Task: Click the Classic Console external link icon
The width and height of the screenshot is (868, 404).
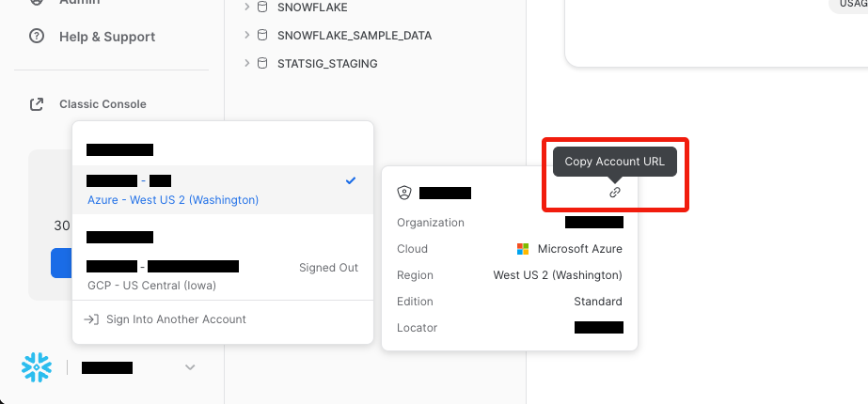Action: (37, 104)
